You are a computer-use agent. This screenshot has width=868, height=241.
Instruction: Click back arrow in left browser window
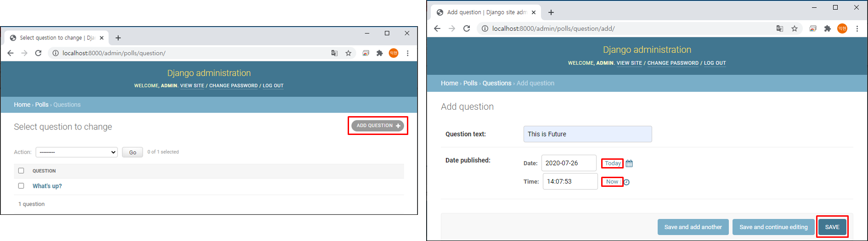[11, 53]
